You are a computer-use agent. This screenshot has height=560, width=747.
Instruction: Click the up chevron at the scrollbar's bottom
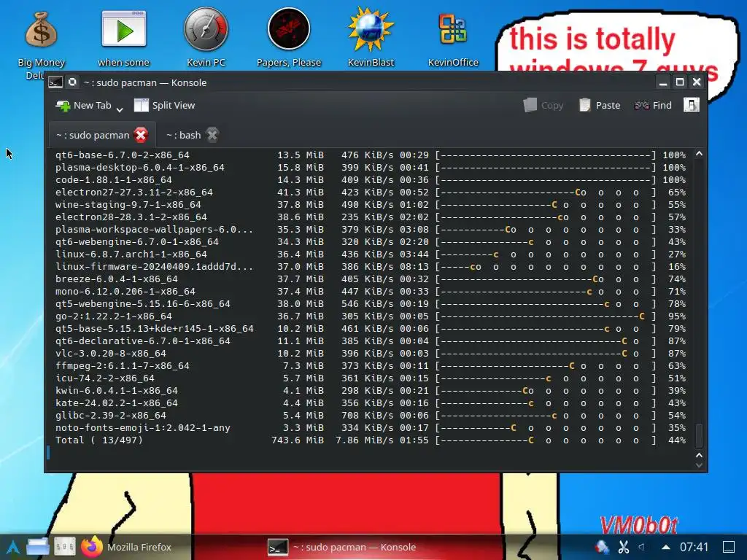point(699,455)
